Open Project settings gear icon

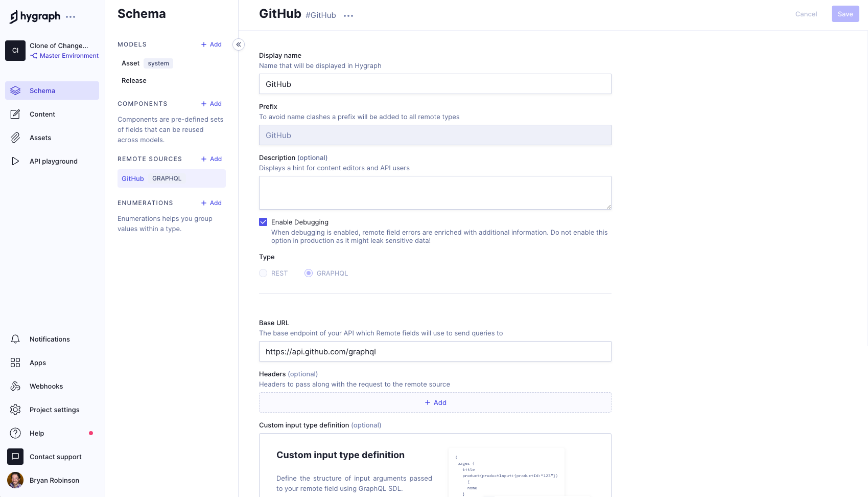(15, 410)
